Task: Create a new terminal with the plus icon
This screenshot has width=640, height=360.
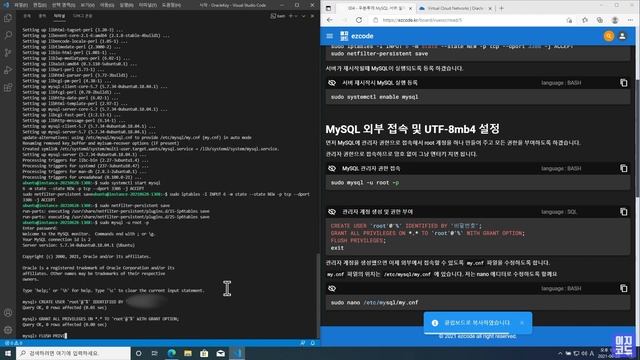Action: click(x=291, y=16)
